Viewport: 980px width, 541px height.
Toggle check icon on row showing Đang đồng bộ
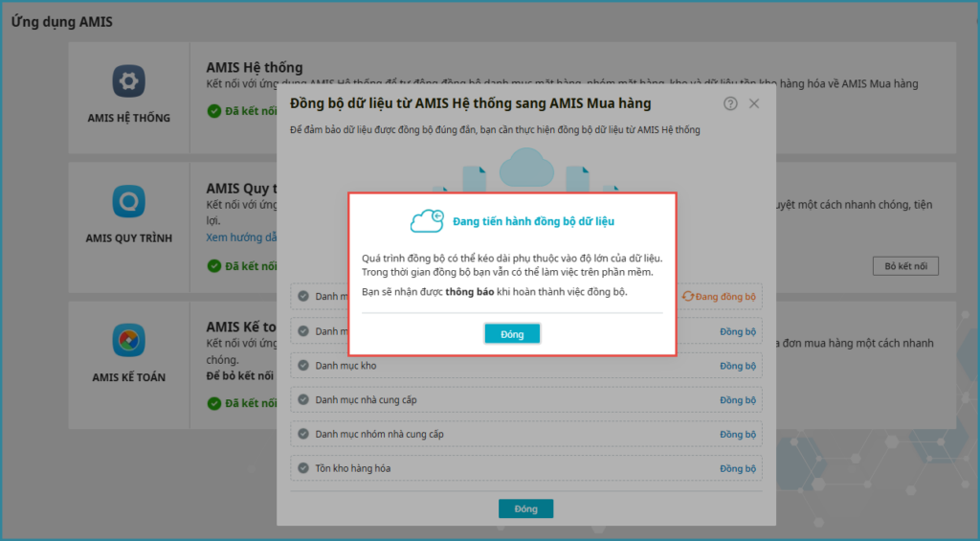point(303,296)
